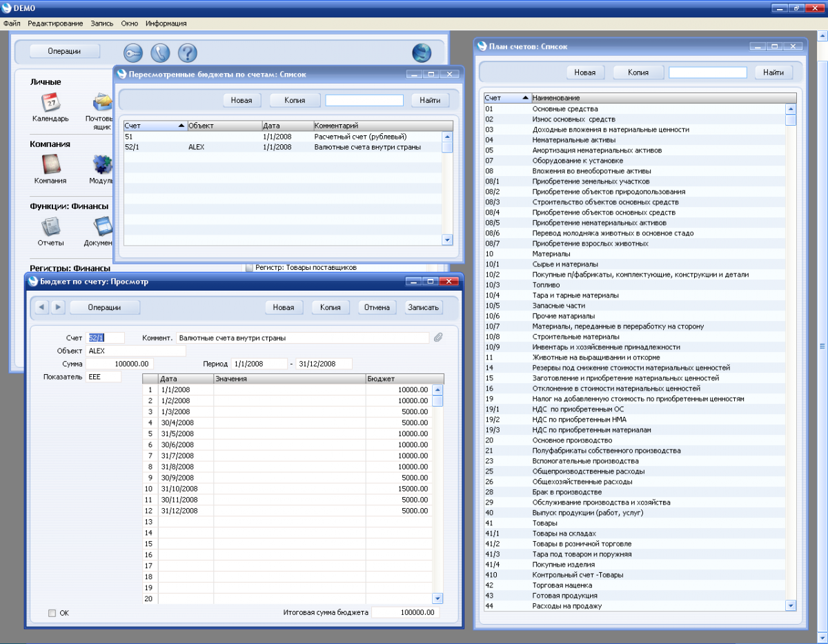
Task: Click Отмена in the budget window
Action: (377, 307)
